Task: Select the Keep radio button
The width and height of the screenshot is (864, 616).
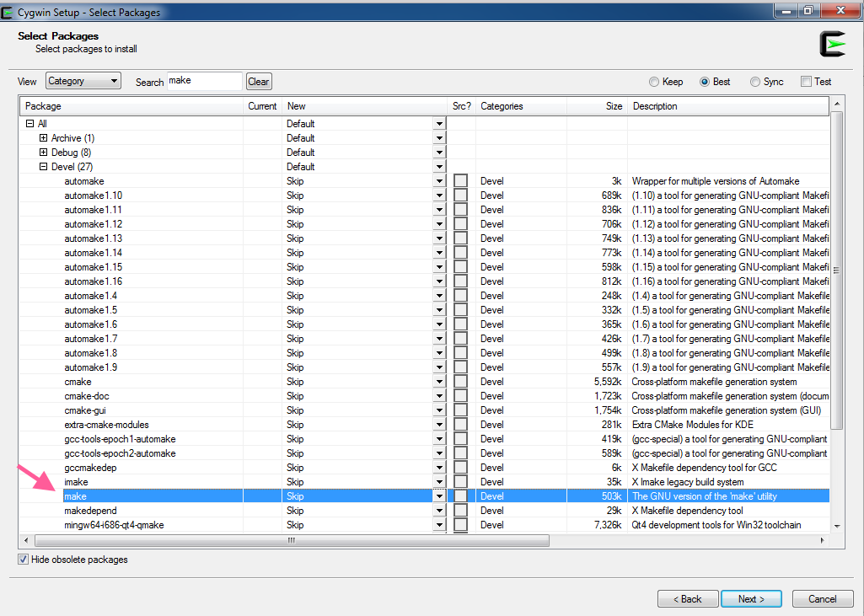Action: [654, 82]
